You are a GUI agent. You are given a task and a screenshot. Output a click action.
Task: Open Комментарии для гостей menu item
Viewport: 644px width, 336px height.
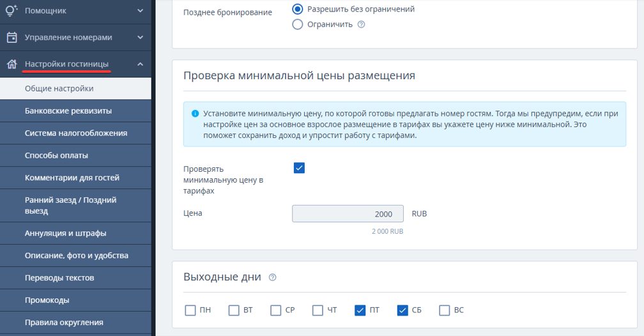pyautogui.click(x=75, y=178)
